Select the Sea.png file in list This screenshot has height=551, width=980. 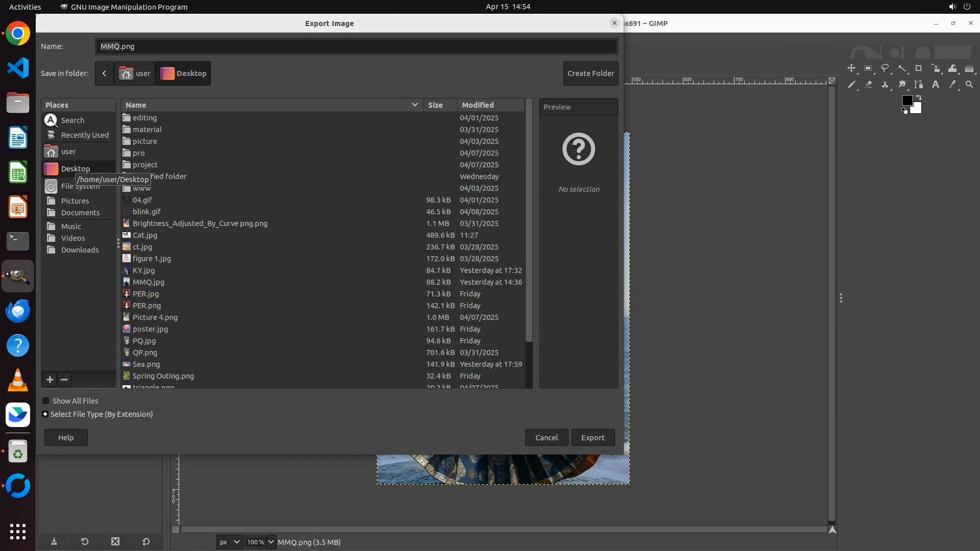point(146,364)
